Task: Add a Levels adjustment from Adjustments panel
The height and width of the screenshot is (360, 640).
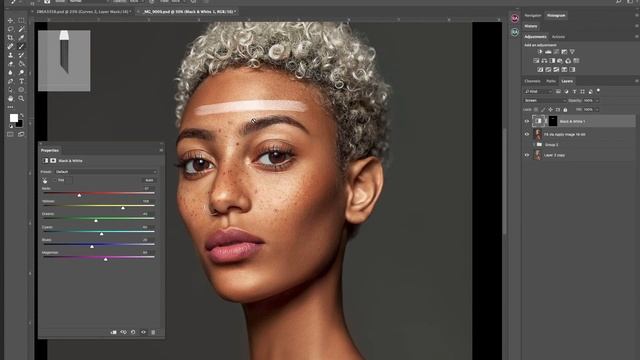Action: tap(548, 52)
